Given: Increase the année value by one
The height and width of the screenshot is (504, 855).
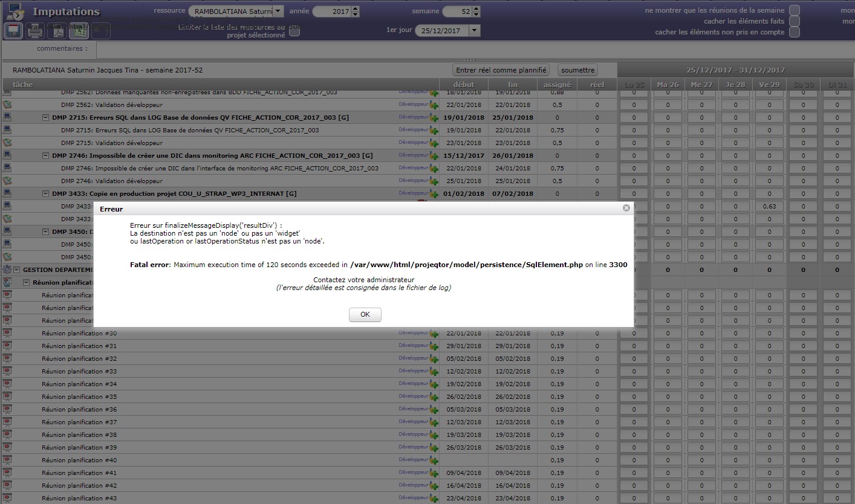Looking at the screenshot, I should tap(355, 8).
